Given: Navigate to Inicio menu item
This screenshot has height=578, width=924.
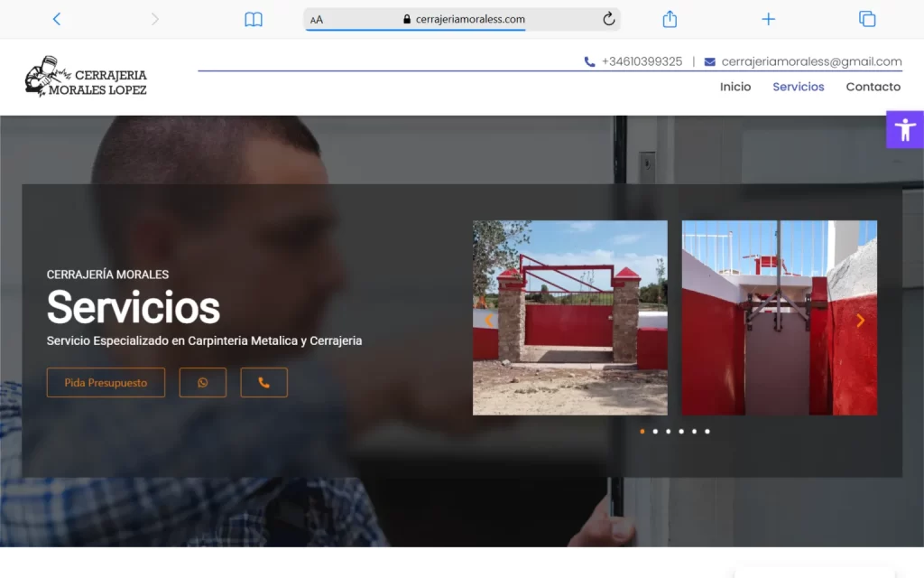Looking at the screenshot, I should 735,87.
